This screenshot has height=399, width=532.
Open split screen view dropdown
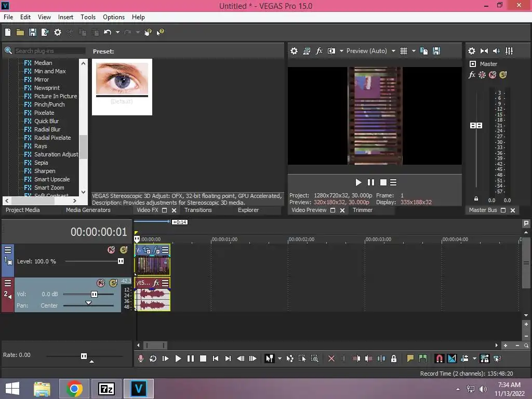click(x=341, y=51)
